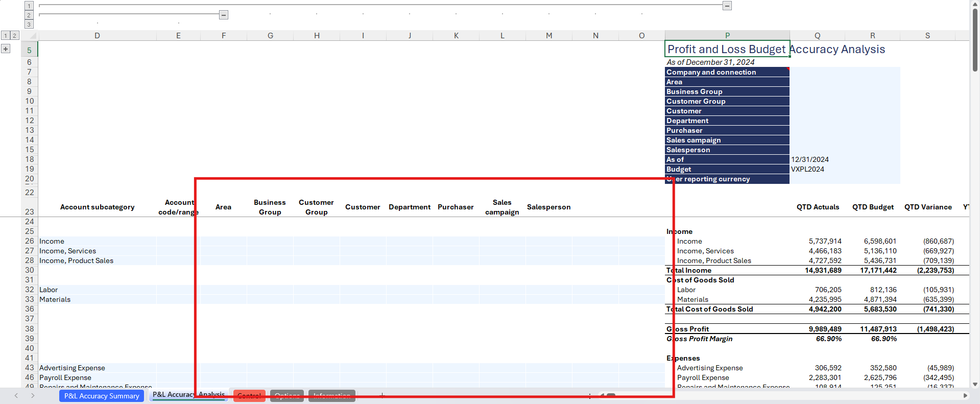Select column P header
Screen dimensions: 980x404
[x=727, y=35]
